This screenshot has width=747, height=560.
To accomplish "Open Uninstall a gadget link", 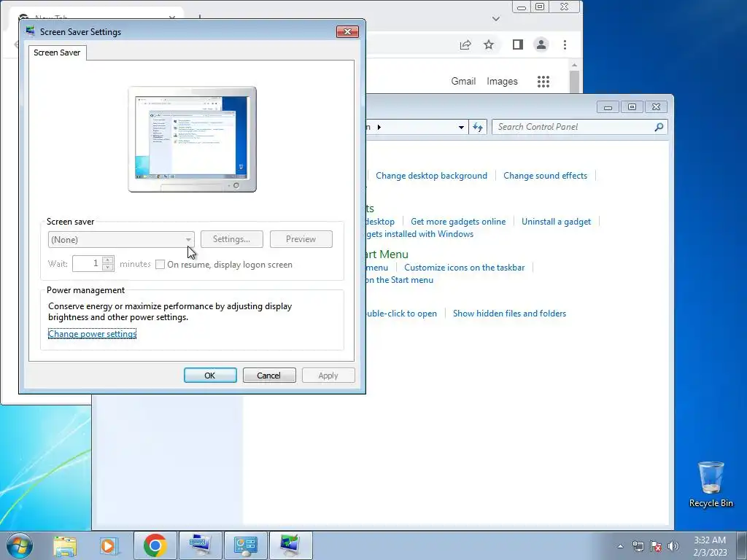I will coord(557,222).
